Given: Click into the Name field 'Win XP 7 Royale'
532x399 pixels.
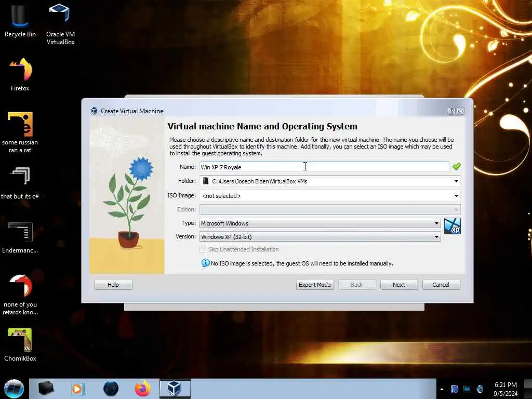Looking at the screenshot, I should (x=324, y=167).
